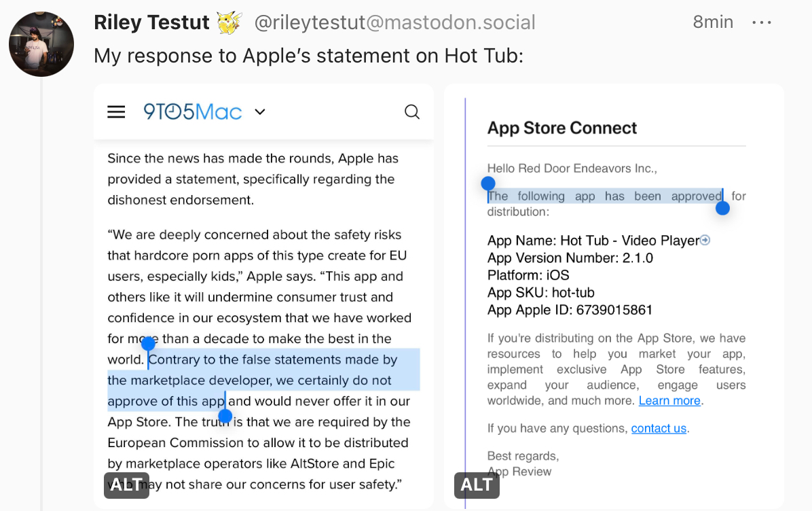Click 'The following app has been approved' text

(605, 196)
